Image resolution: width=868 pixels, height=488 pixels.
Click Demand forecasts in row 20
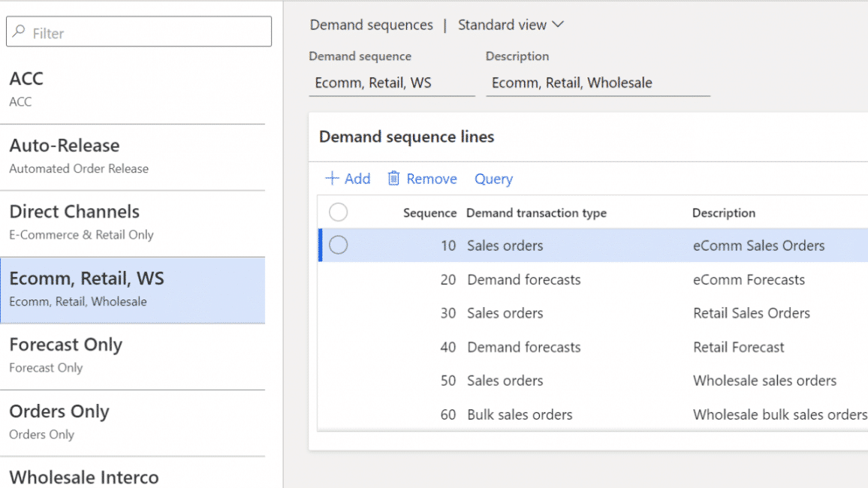pyautogui.click(x=523, y=280)
